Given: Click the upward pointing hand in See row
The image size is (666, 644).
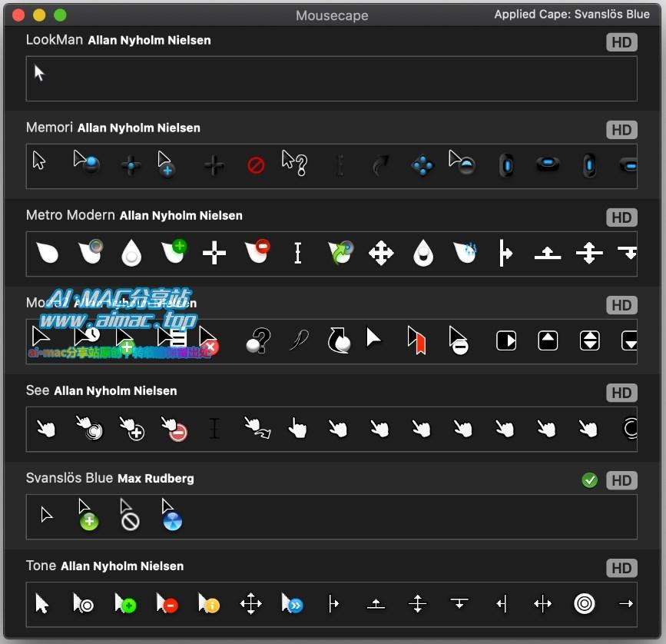Looking at the screenshot, I should (x=297, y=428).
